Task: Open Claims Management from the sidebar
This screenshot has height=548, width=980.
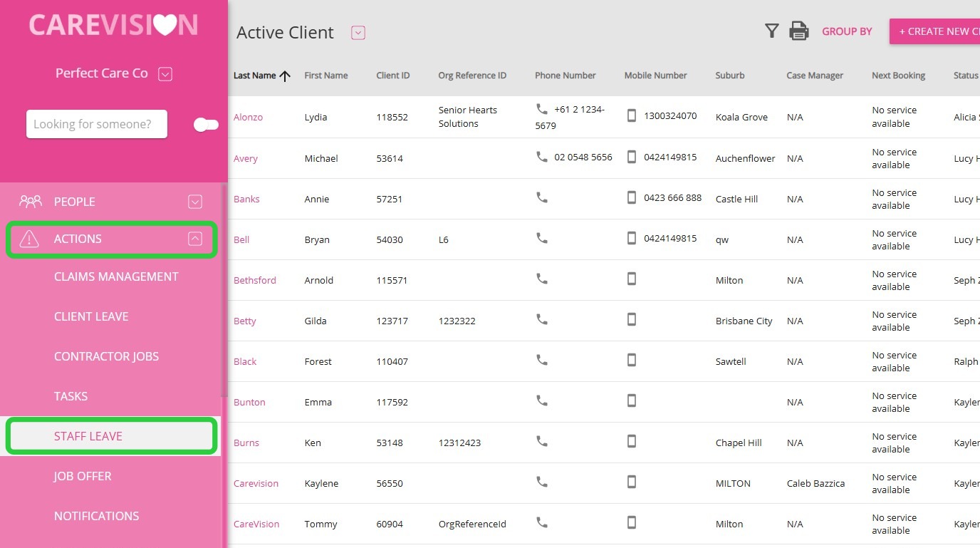Action: (116, 276)
